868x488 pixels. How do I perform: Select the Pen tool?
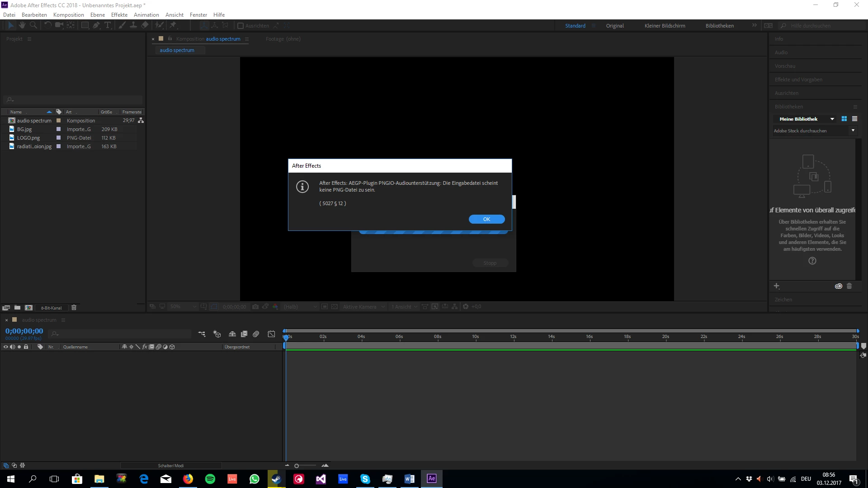[x=96, y=25]
